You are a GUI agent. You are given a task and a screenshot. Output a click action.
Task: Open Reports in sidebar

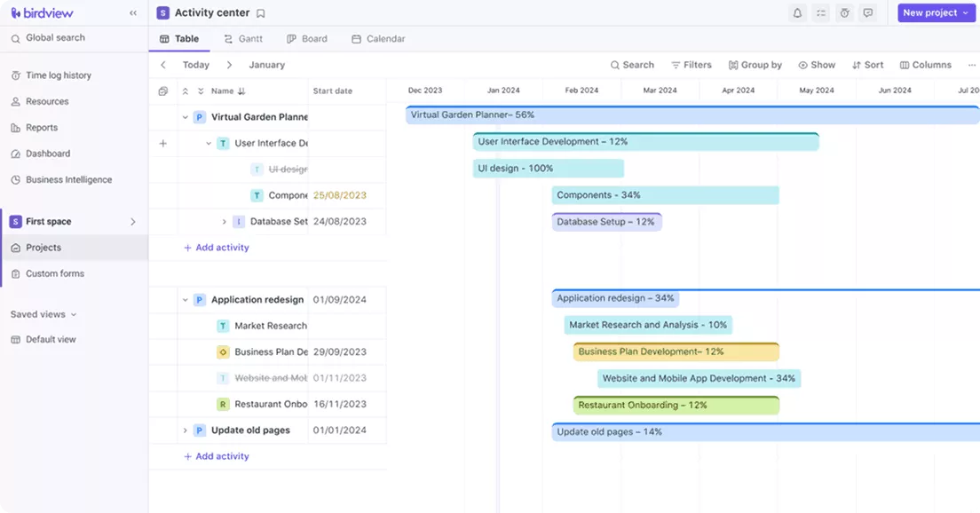point(35,128)
